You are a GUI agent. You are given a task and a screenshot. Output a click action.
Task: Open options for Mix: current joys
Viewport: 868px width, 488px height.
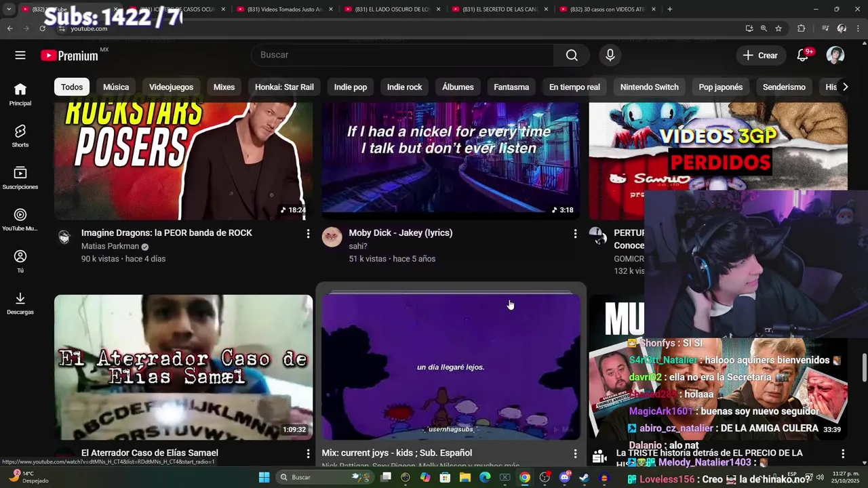pyautogui.click(x=575, y=453)
